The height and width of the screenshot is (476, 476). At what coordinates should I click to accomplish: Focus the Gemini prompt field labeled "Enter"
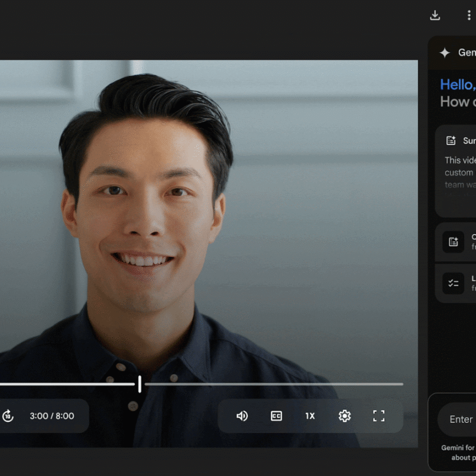(457, 419)
